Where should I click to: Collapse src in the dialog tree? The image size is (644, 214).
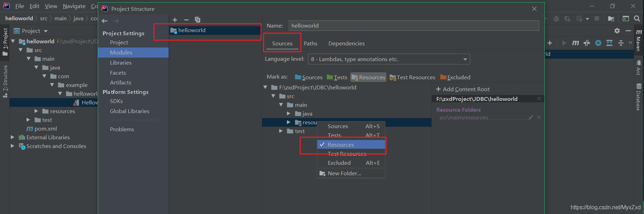(273, 96)
